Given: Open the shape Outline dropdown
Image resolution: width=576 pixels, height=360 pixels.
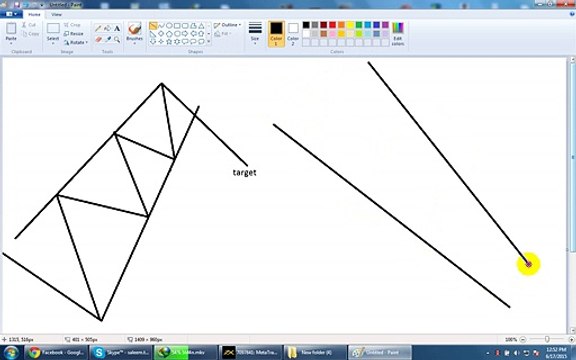Looking at the screenshot, I should coord(227,25).
